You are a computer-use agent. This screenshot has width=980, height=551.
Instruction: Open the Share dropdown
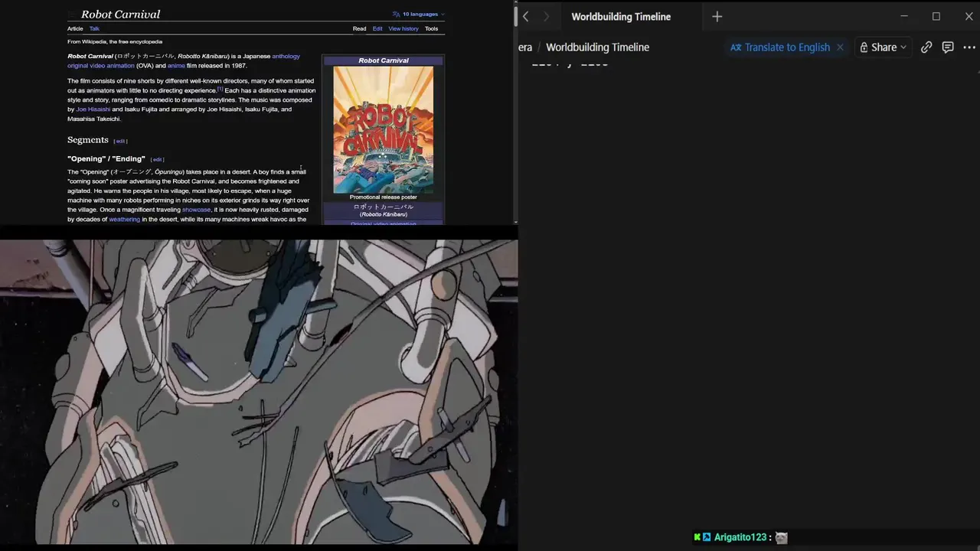[883, 47]
